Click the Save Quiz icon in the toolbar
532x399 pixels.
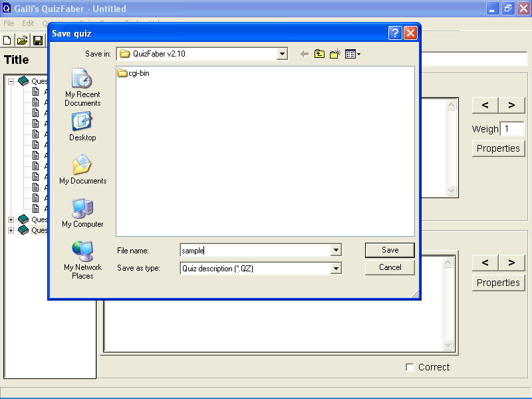(x=38, y=40)
